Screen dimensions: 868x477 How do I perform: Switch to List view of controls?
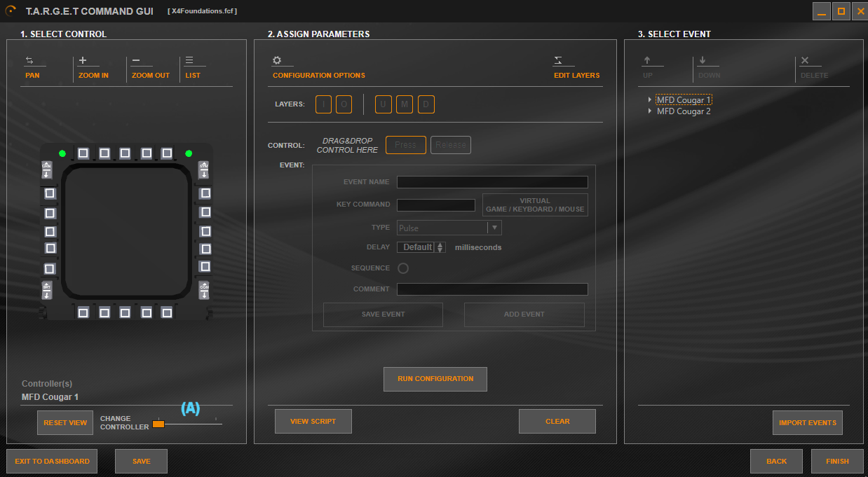193,67
